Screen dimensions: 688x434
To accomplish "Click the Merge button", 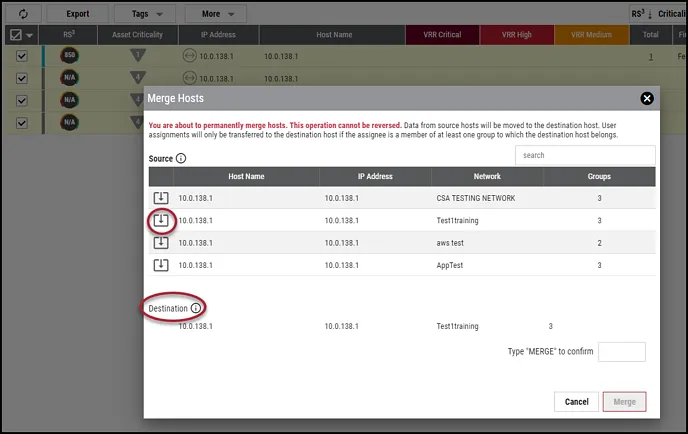I will [x=624, y=402].
